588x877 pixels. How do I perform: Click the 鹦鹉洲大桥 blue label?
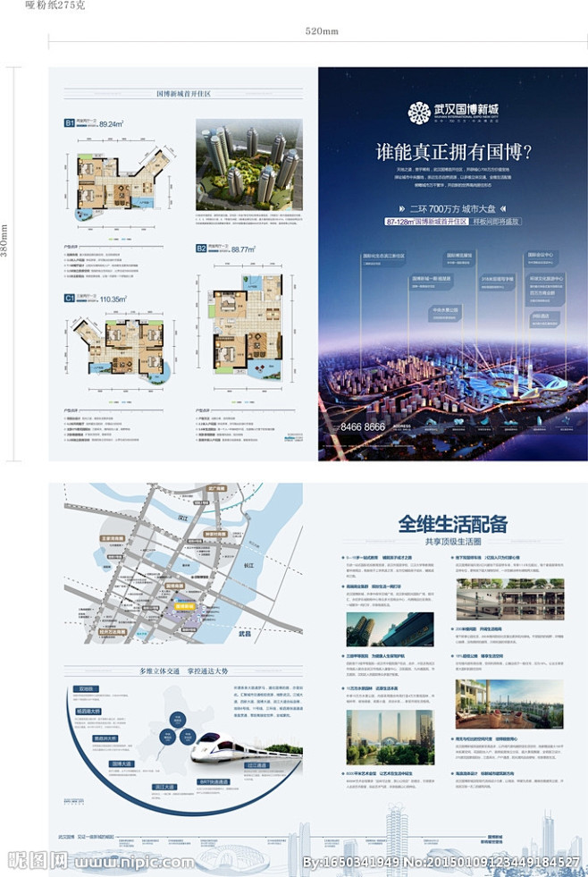coord(105,738)
